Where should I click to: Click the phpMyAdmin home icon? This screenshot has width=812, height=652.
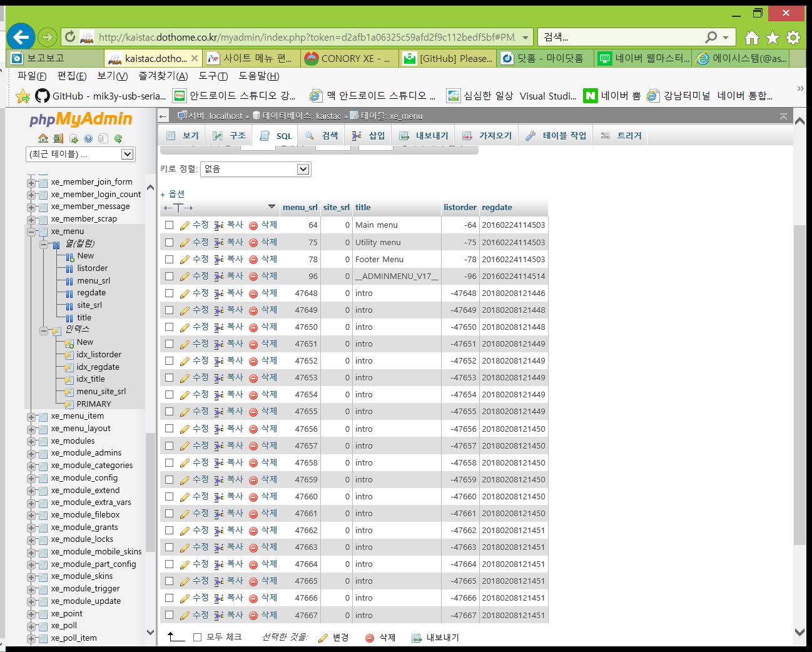[43, 138]
